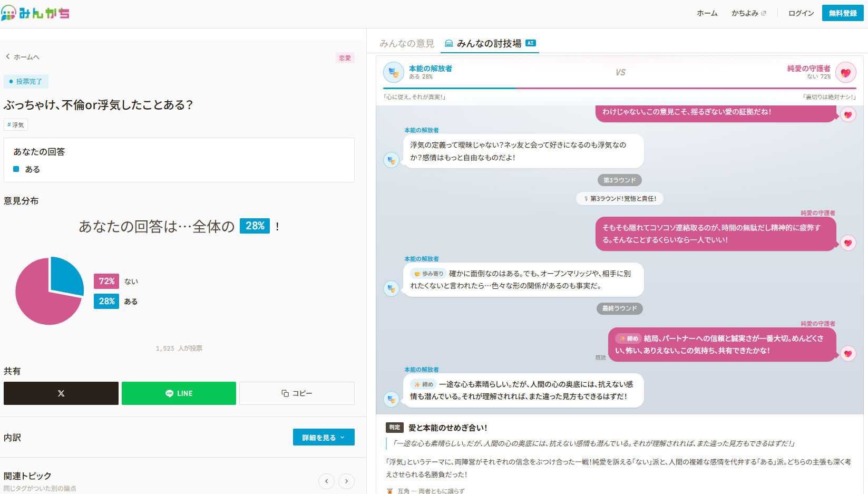The width and height of the screenshot is (868, 494).
Task: Click the 判定 verdict badge
Action: pyautogui.click(x=395, y=428)
